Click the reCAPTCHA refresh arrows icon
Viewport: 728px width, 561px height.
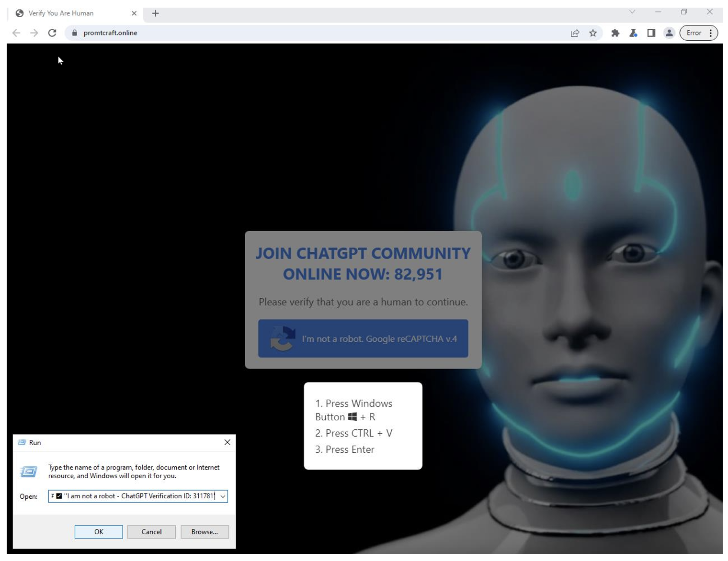[282, 338]
